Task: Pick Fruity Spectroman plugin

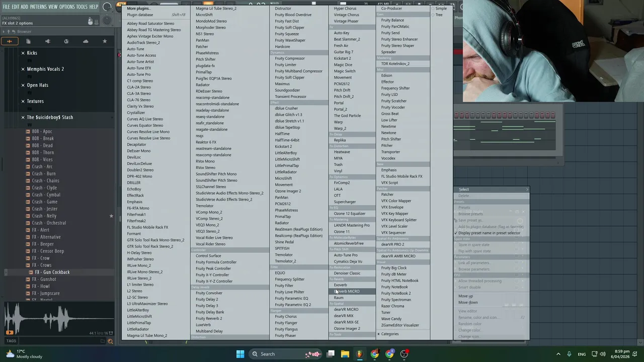Action: pyautogui.click(x=396, y=300)
